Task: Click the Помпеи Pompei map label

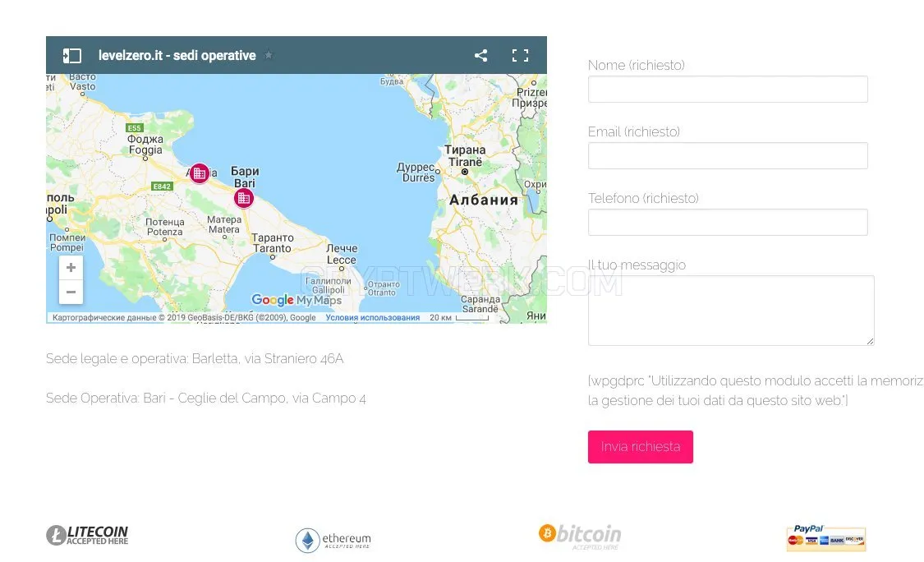Action: [x=67, y=242]
